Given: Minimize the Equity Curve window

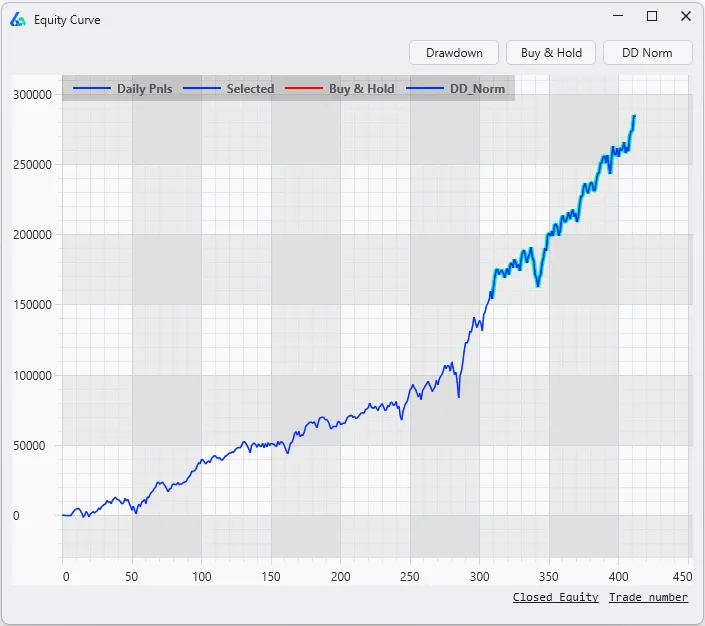Looking at the screenshot, I should click(617, 16).
